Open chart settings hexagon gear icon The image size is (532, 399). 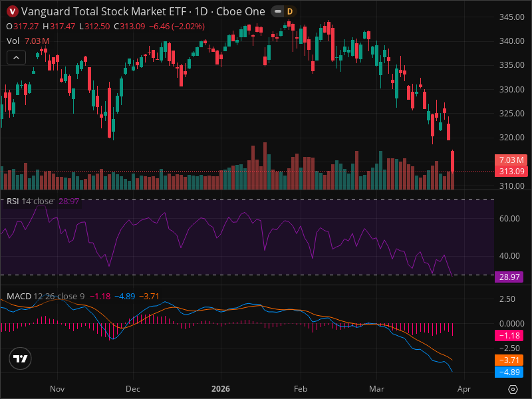click(x=513, y=389)
